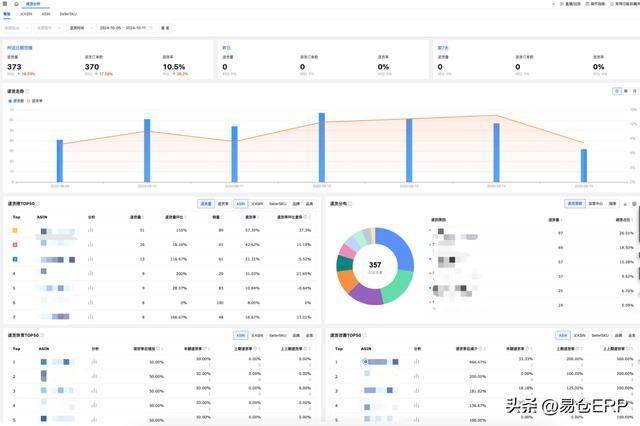The height and width of the screenshot is (426, 640).
Task: Select 品牌 button in 退货量TOP50 panel
Action: tap(294, 203)
